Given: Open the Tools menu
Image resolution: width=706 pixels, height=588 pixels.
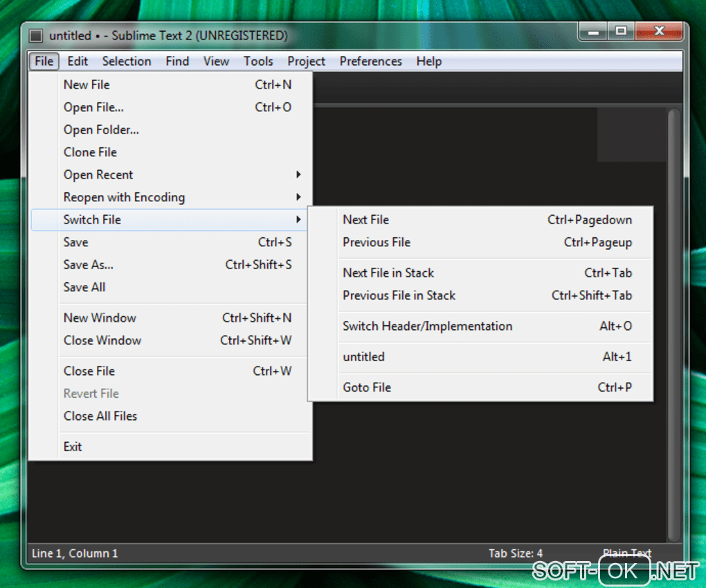Looking at the screenshot, I should click(x=258, y=61).
